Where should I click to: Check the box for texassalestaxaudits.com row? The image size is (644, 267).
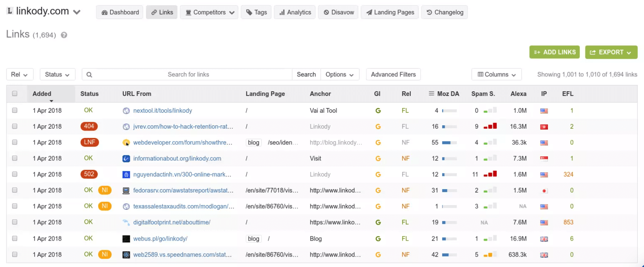tap(15, 206)
